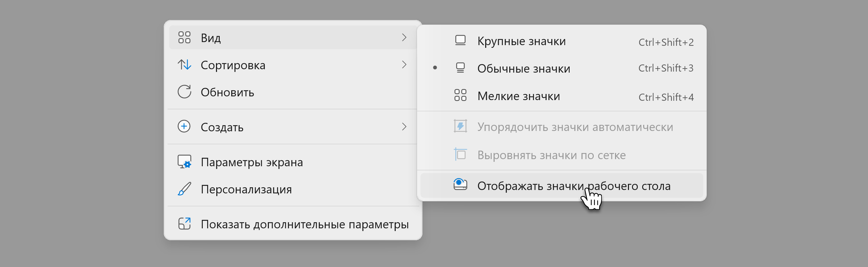Choose Показать дополнительные параметры
The width and height of the screenshot is (868, 267).
point(293,224)
